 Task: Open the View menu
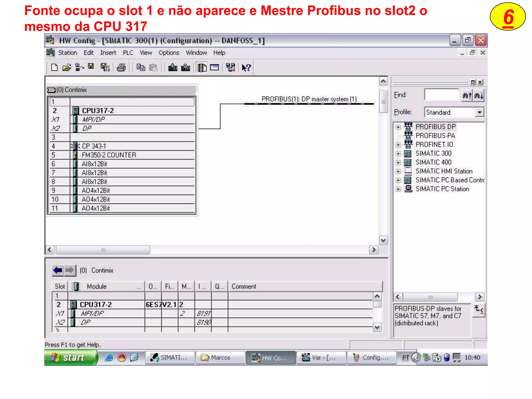point(146,53)
